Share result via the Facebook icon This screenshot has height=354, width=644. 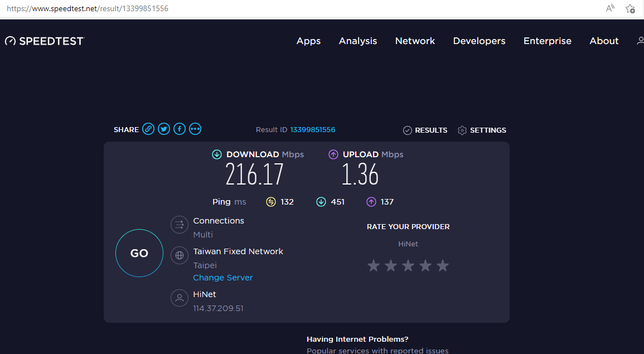179,129
